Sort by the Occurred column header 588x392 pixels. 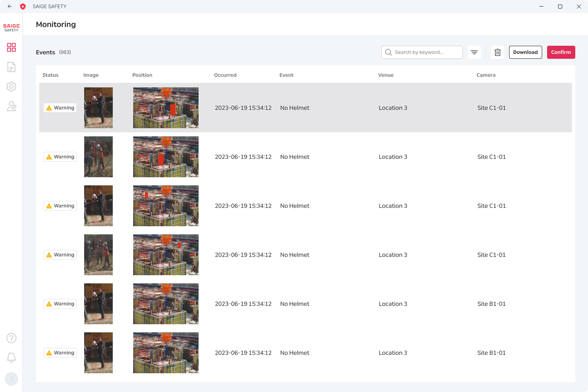tap(225, 75)
